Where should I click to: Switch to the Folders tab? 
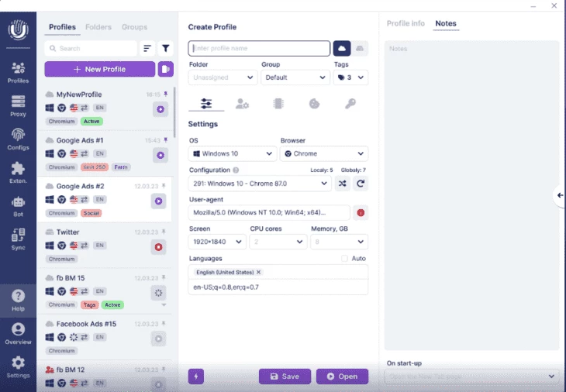point(98,27)
